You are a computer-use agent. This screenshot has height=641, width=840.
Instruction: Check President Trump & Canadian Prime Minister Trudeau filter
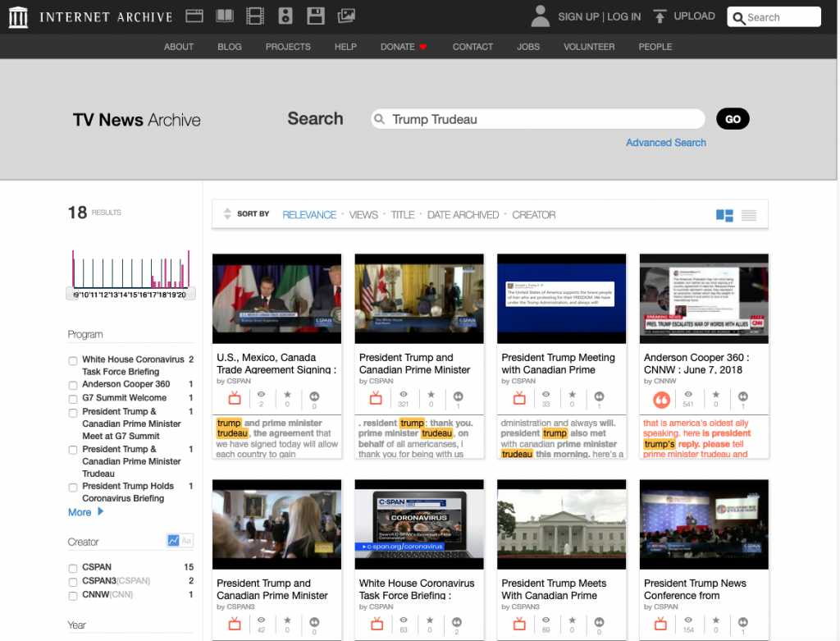[73, 451]
